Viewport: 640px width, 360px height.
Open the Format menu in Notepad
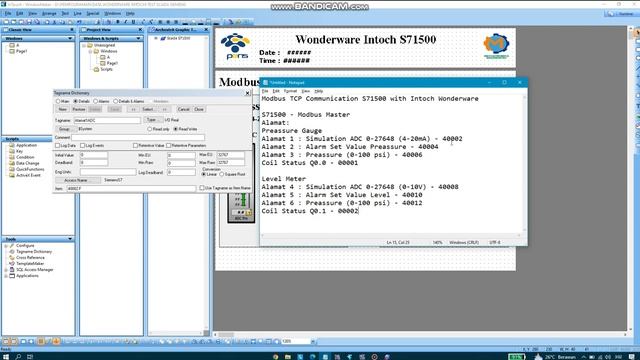coord(290,91)
